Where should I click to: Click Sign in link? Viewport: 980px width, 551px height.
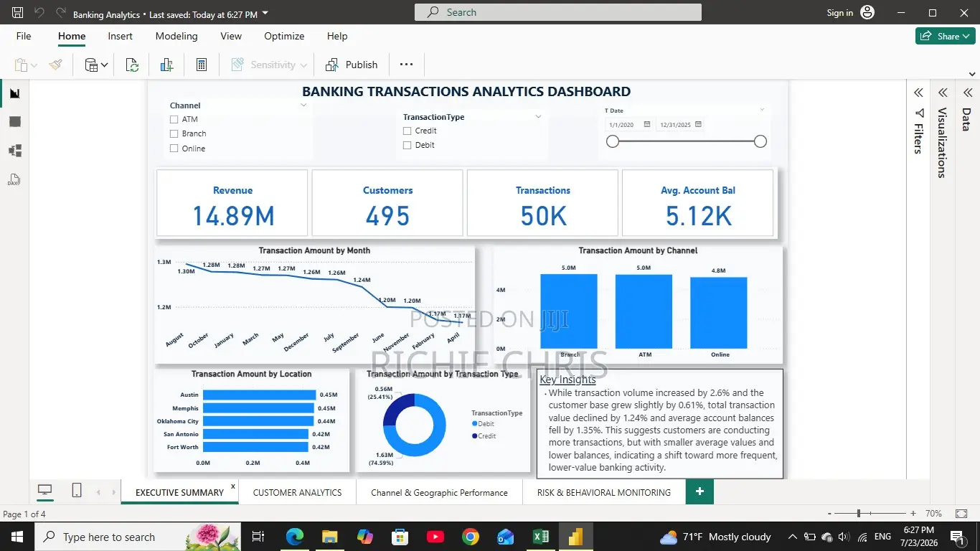click(839, 13)
